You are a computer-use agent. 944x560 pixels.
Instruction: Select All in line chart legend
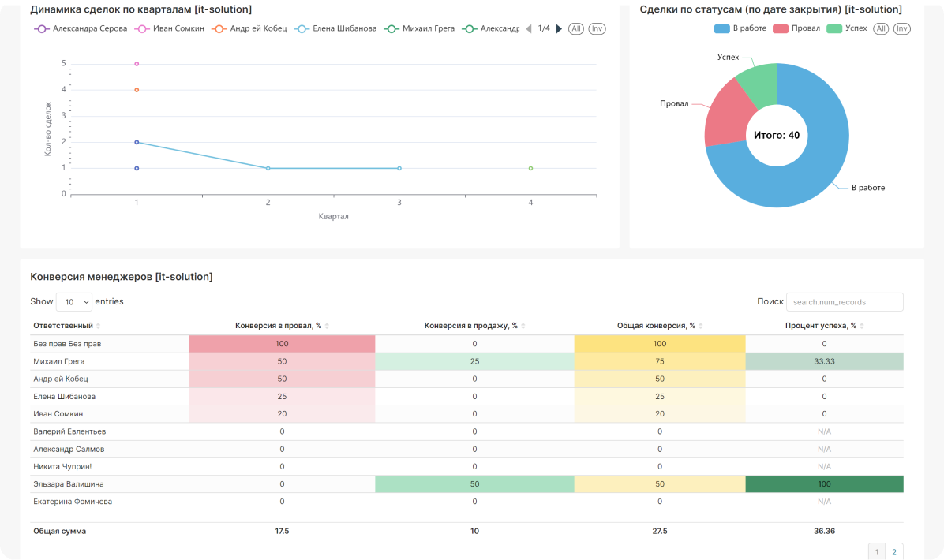(x=576, y=29)
